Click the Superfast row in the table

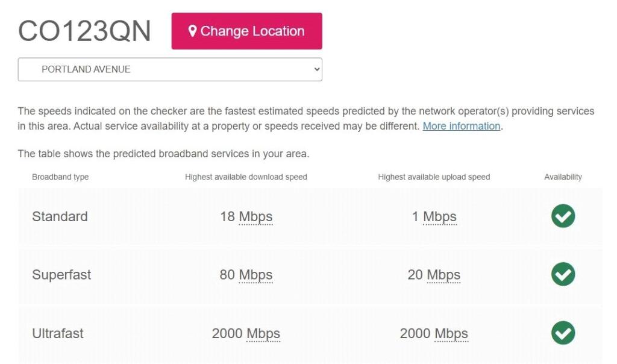(61, 274)
